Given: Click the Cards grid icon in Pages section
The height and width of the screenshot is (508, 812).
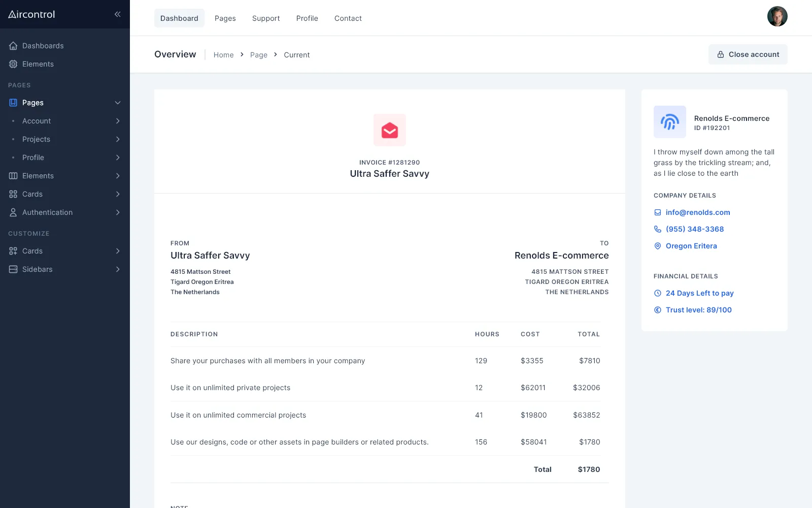Looking at the screenshot, I should coord(13,194).
